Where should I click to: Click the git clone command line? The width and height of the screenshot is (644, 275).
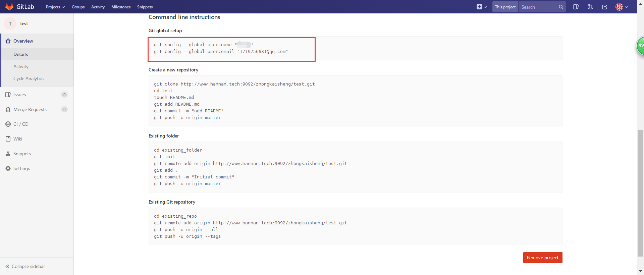(234, 84)
